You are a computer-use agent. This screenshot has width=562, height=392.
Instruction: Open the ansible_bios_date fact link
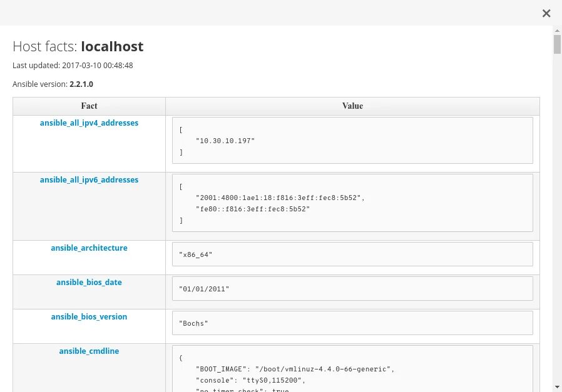coord(89,283)
